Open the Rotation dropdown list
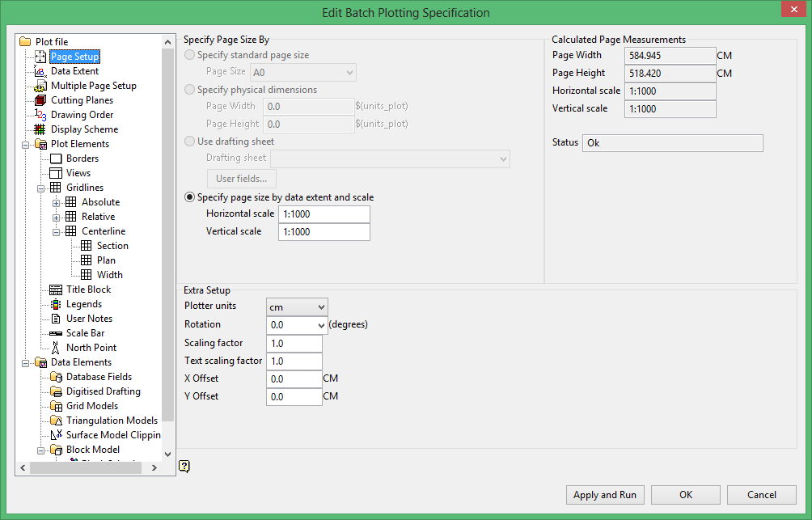Screen dimensions: 812x520 click(x=297, y=324)
